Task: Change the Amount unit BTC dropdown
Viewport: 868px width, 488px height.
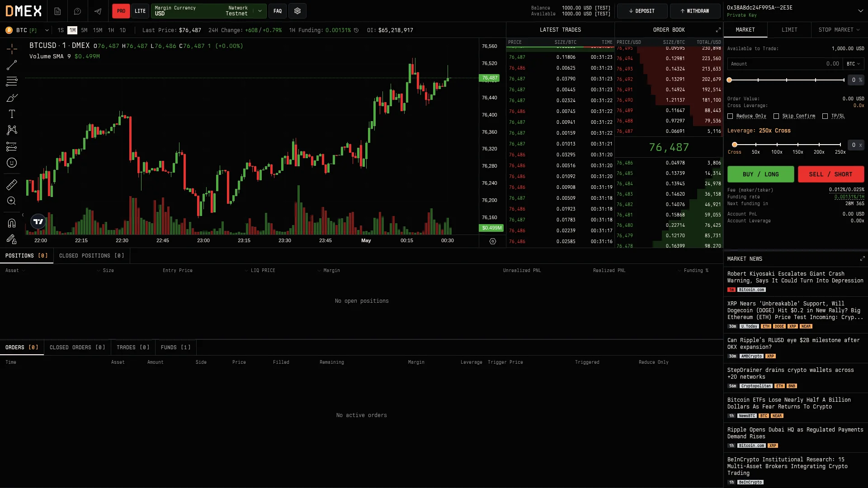Action: point(854,64)
